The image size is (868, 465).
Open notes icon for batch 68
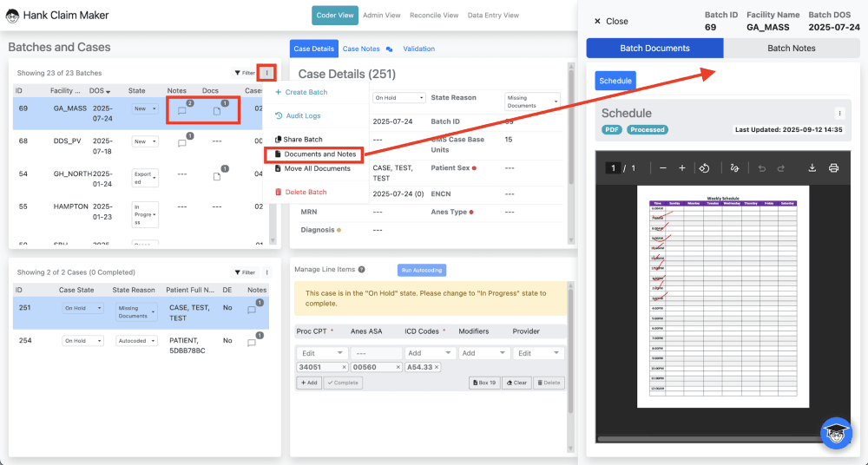coord(182,143)
